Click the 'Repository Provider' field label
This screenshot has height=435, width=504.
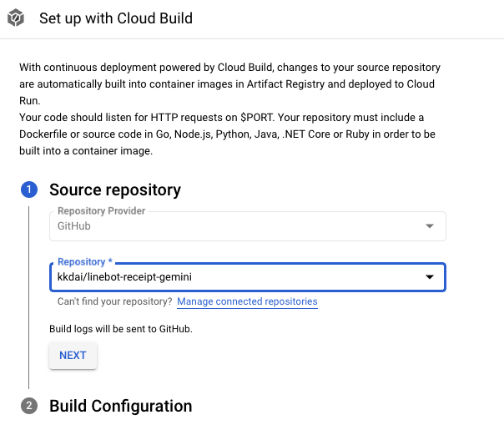point(101,211)
